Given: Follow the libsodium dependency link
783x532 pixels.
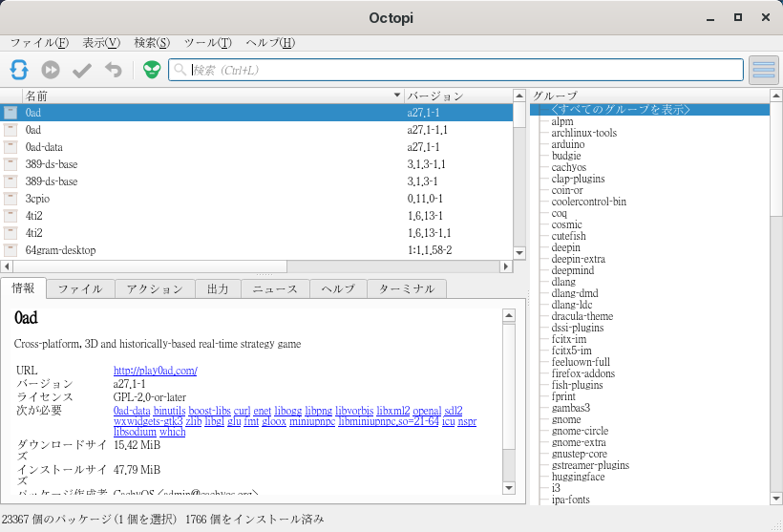Looking at the screenshot, I should (x=135, y=432).
